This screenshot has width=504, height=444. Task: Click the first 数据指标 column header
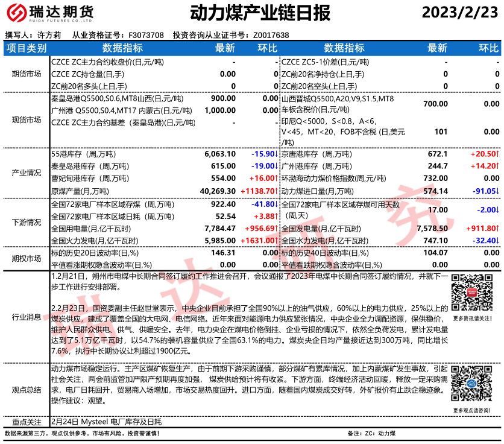[122, 48]
